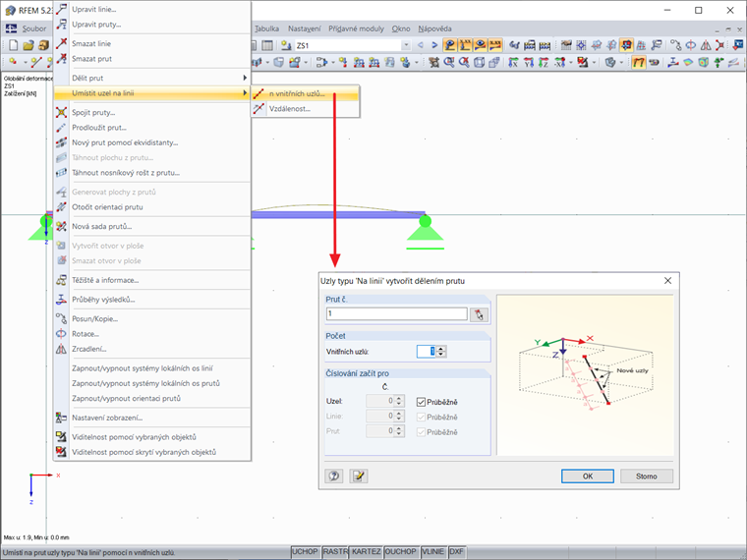Go to the next load case with the right arrow
747x560 pixels.
point(434,45)
